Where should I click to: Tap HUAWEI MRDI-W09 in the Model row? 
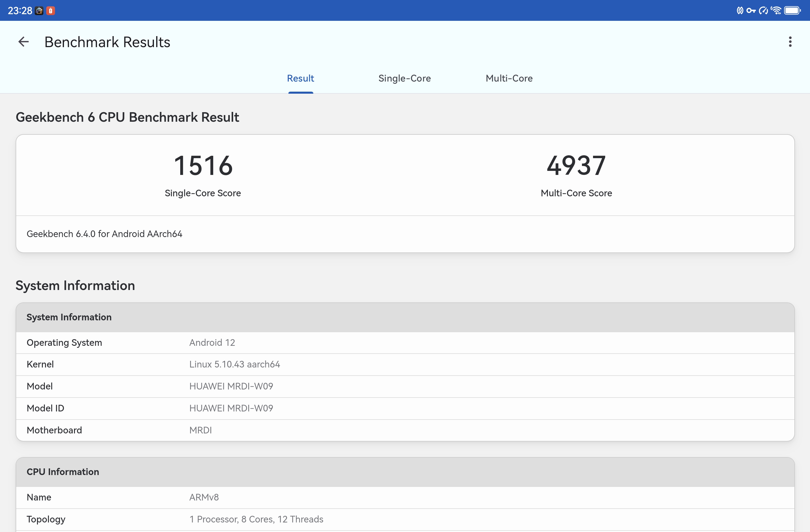pos(231,386)
